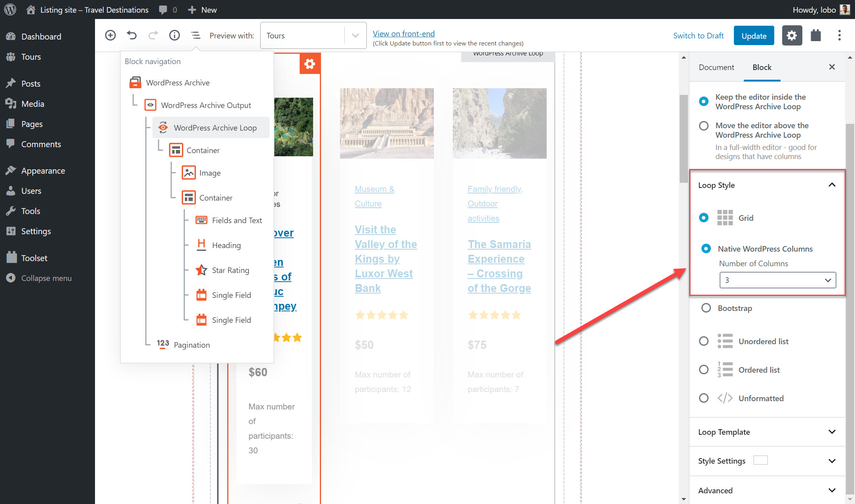Open Number of Columns dropdown

(x=777, y=280)
